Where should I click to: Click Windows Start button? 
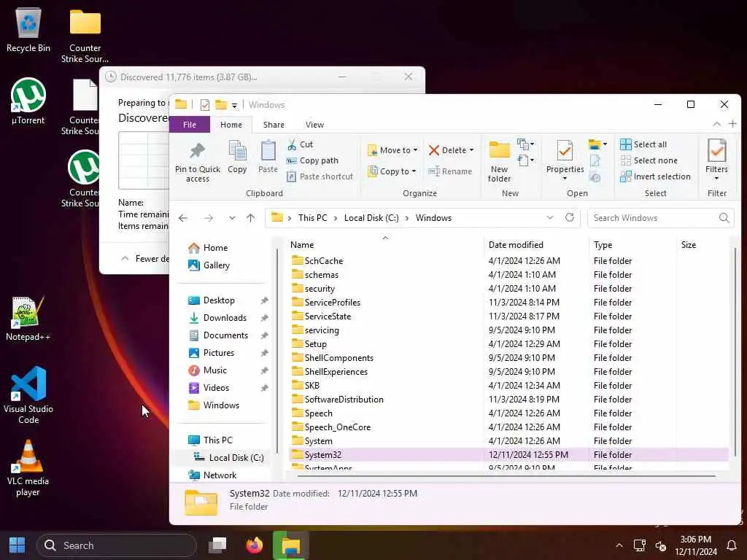[x=18, y=545]
